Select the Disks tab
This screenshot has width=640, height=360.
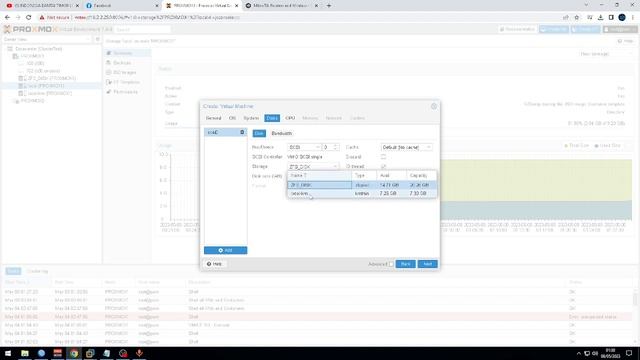click(x=272, y=118)
